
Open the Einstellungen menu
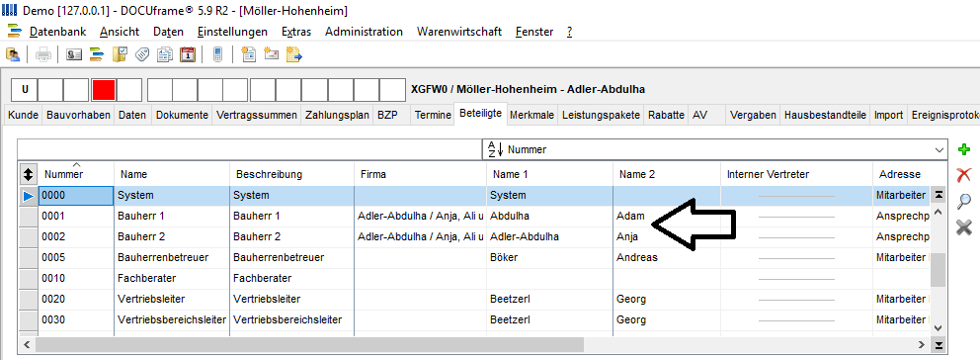tap(232, 32)
